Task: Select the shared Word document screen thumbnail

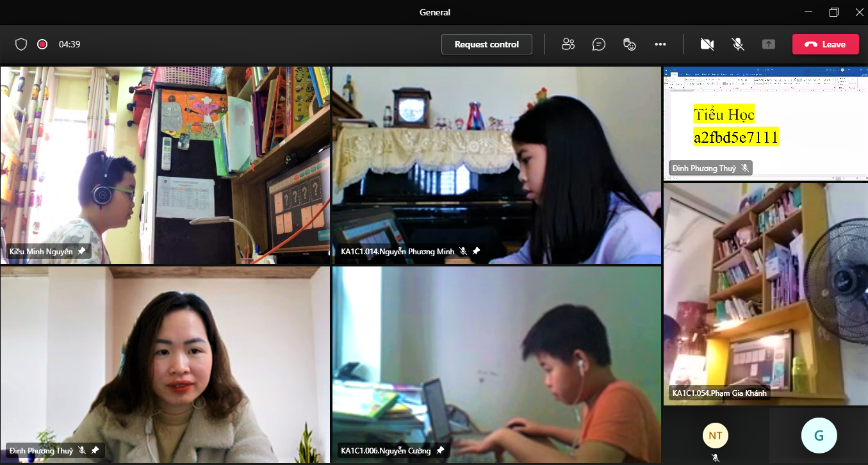Action: coord(765,122)
